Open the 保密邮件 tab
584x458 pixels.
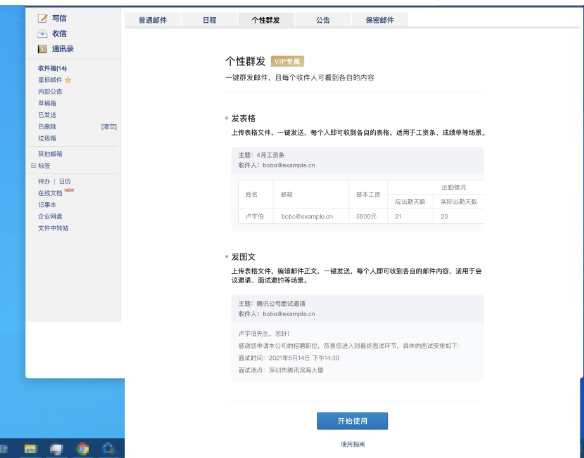coord(380,20)
